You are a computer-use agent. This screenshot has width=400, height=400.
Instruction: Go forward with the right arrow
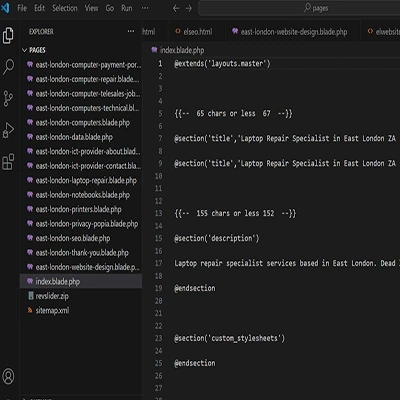point(189,8)
